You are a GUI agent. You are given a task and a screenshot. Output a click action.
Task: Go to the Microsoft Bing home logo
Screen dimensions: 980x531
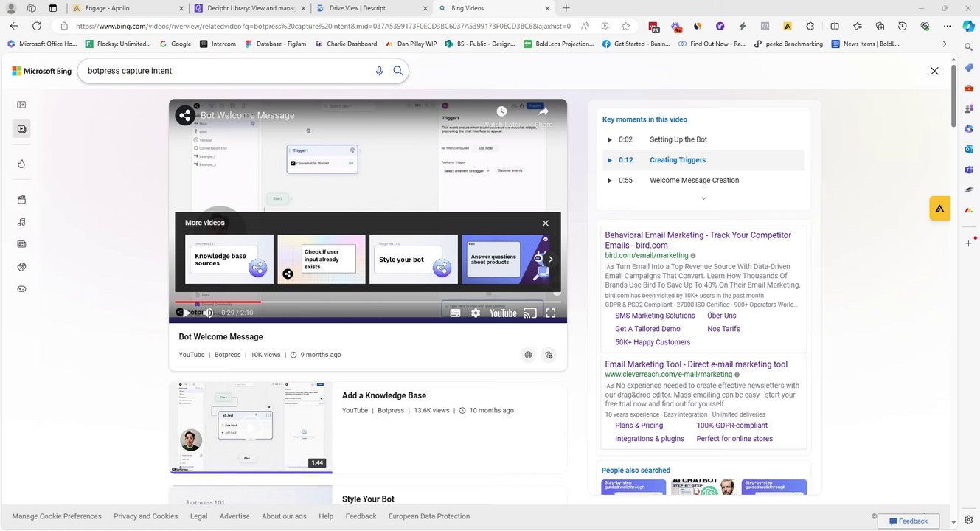[41, 71]
